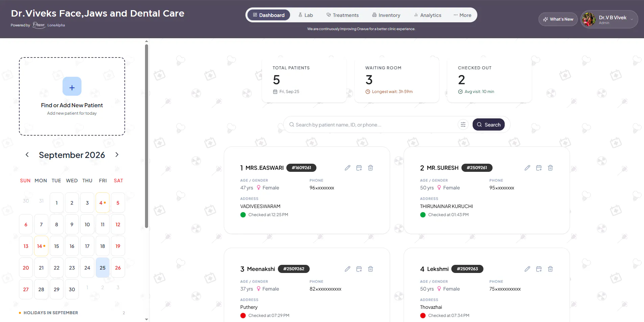Open the Treatments tab
The height and width of the screenshot is (322, 644).
pos(342,15)
